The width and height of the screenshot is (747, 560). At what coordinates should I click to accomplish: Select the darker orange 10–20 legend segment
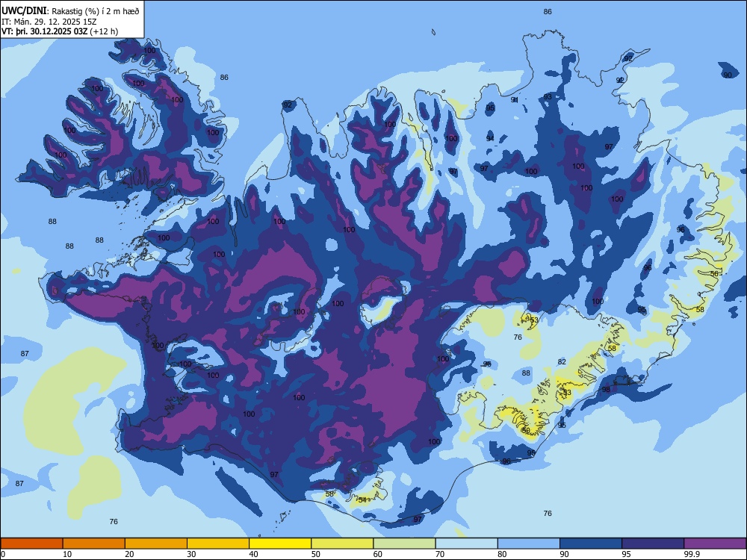[93, 544]
